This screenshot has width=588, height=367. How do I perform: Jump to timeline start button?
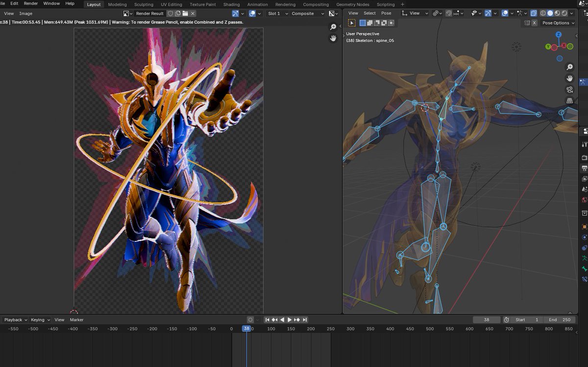[x=267, y=320]
